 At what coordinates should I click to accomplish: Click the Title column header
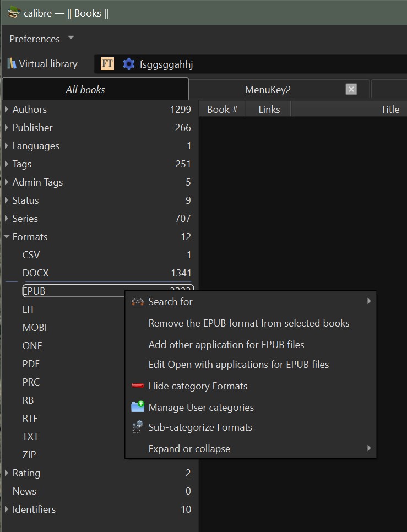point(390,110)
